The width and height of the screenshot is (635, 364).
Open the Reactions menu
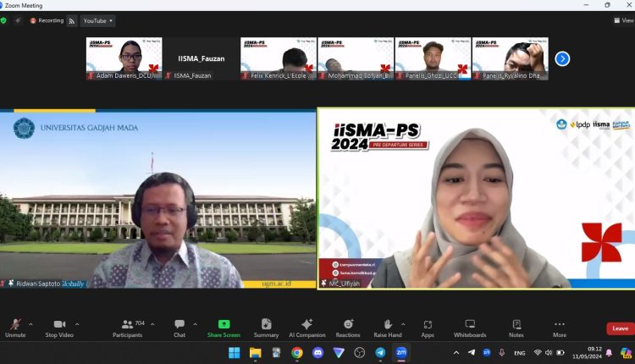tap(348, 328)
